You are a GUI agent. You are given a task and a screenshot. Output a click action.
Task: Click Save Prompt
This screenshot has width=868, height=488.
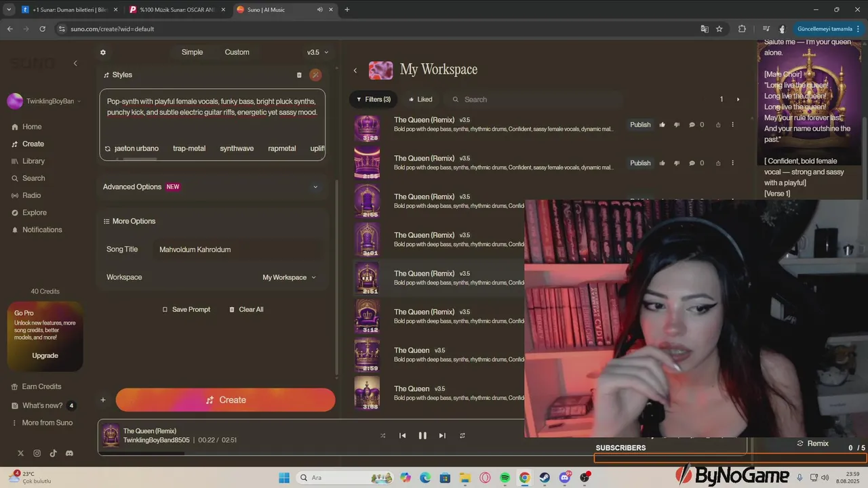point(186,310)
